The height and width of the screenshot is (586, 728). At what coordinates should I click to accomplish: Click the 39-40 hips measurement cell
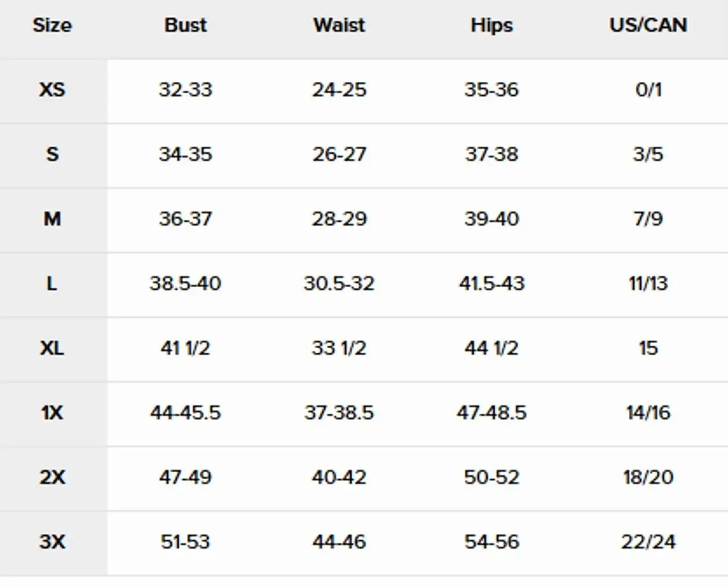(492, 219)
